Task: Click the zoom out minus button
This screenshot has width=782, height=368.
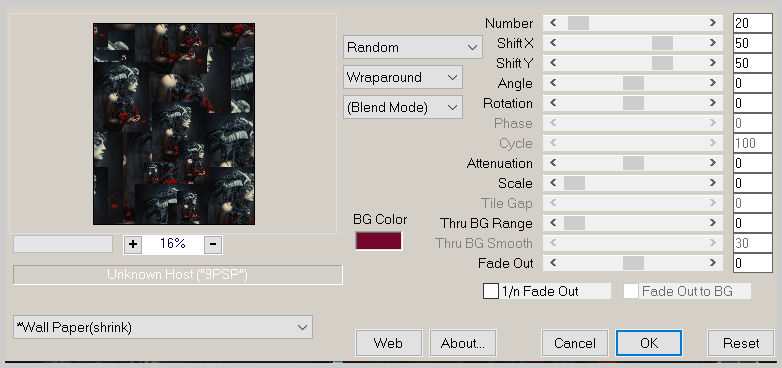Action: (x=213, y=244)
